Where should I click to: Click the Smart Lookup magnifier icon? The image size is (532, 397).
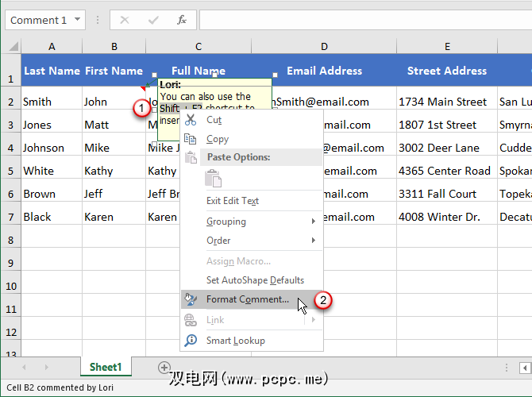click(191, 341)
